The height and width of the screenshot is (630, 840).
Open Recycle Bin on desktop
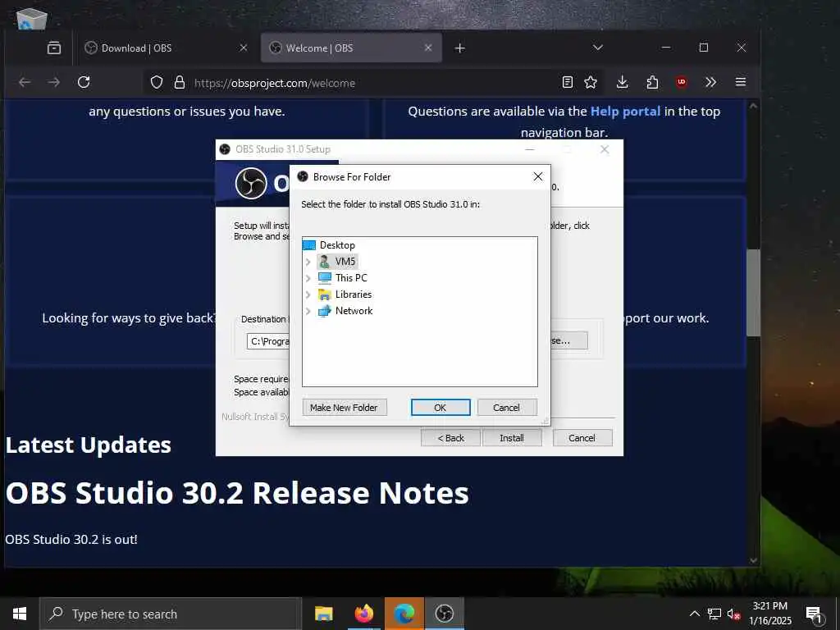[32, 18]
